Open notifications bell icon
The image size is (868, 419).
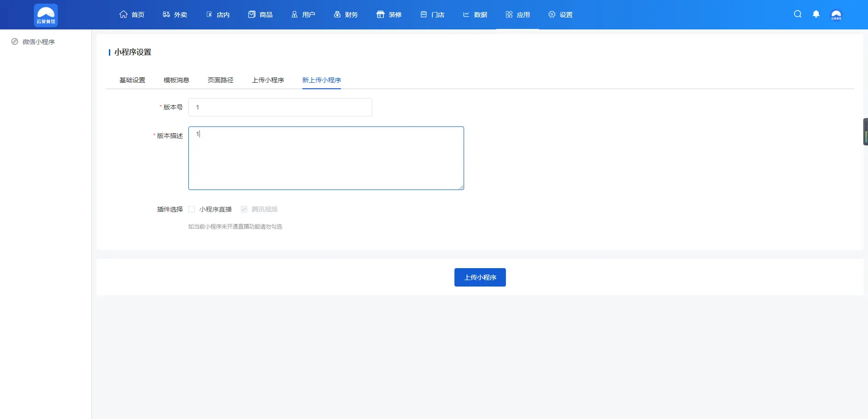coord(816,14)
